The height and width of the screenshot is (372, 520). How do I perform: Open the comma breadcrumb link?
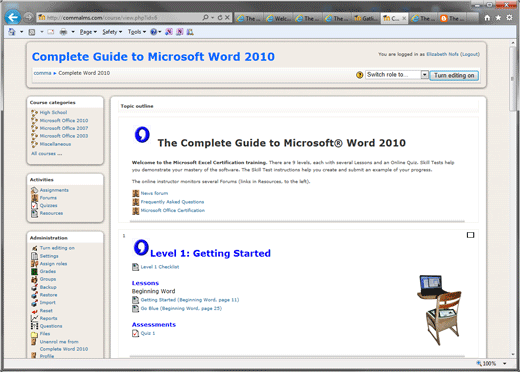pos(42,73)
